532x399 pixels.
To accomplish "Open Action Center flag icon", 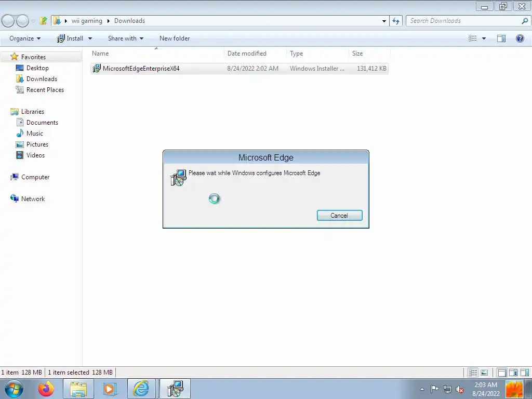I will click(x=434, y=389).
